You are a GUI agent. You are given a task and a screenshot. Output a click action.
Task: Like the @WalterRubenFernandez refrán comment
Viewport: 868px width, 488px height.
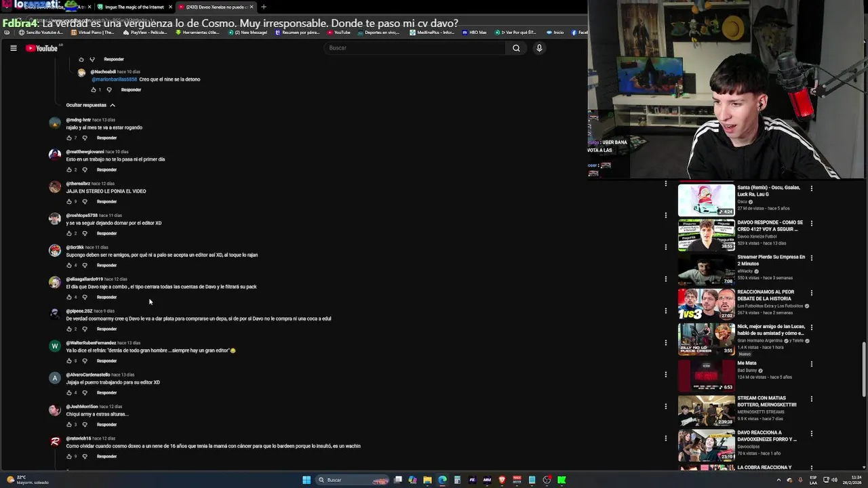coord(69,361)
